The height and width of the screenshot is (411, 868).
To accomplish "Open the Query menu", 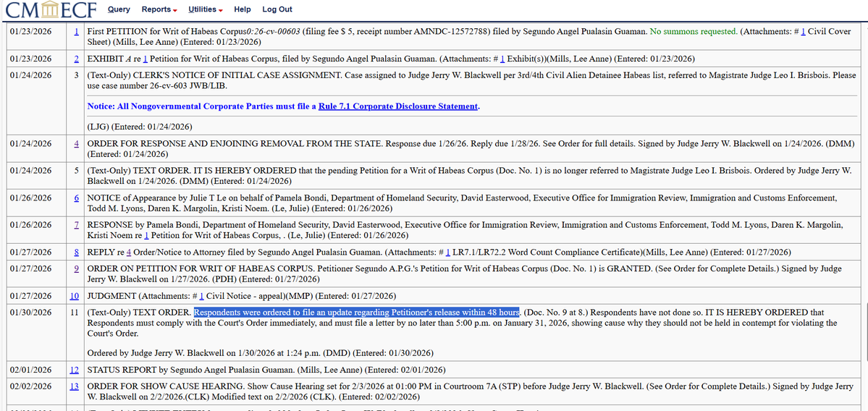I will 119,10.
